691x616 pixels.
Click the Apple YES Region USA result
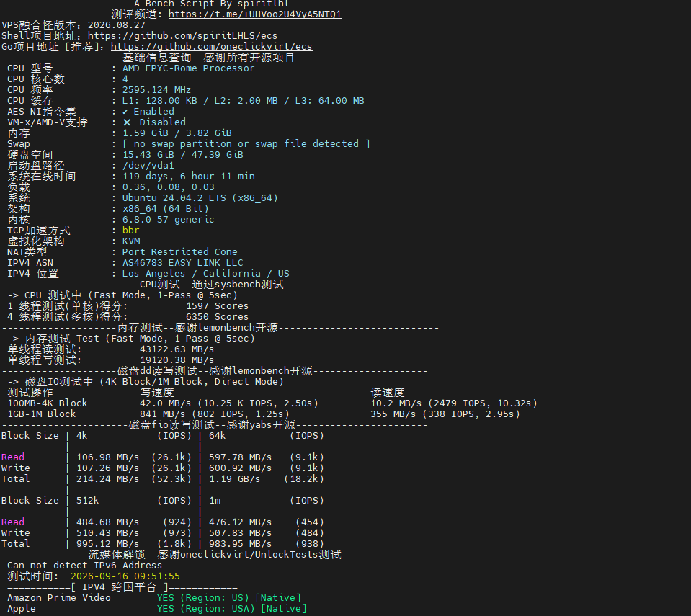231,609
